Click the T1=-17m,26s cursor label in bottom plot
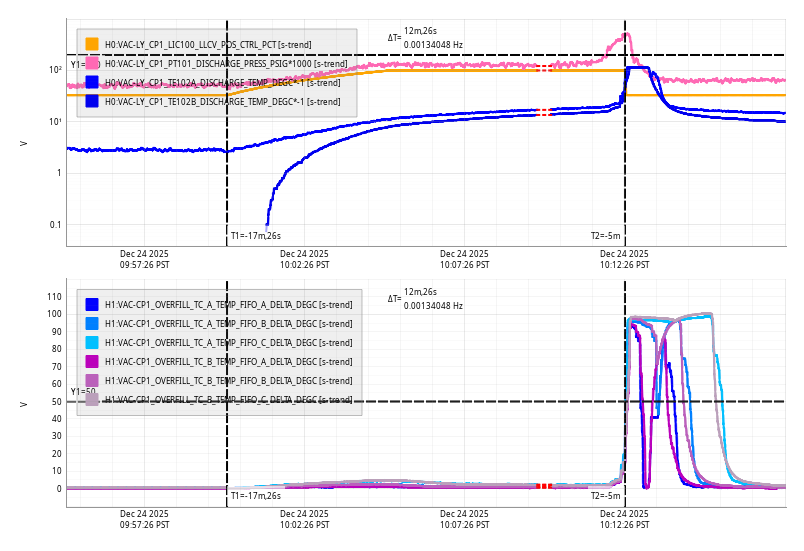Viewport: 804px width, 551px height. [x=256, y=496]
